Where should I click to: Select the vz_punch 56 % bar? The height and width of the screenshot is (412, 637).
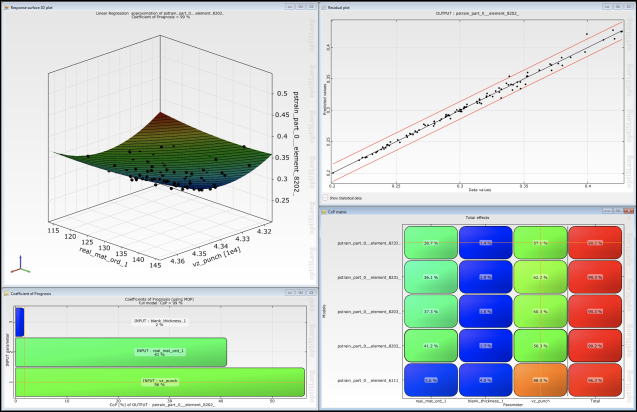click(x=160, y=382)
